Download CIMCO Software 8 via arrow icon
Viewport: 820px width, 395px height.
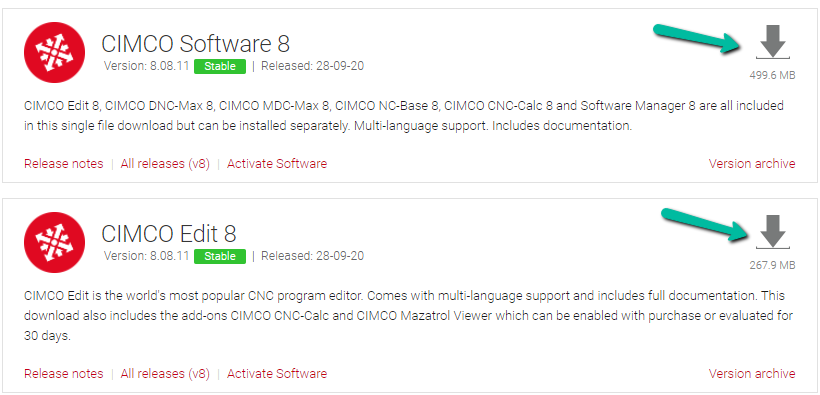[773, 42]
